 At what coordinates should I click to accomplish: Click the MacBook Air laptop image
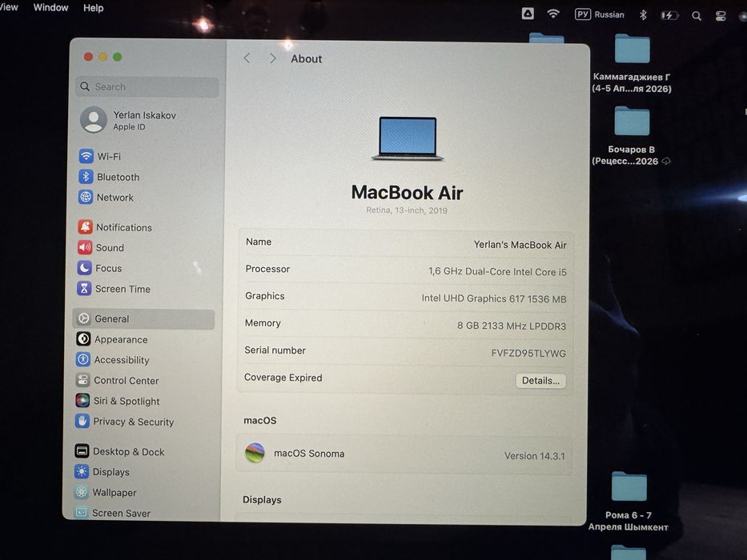pyautogui.click(x=408, y=138)
